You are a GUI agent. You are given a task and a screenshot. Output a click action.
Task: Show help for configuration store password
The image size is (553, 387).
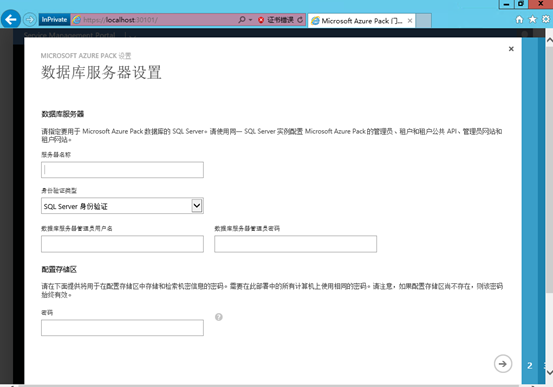point(219,317)
